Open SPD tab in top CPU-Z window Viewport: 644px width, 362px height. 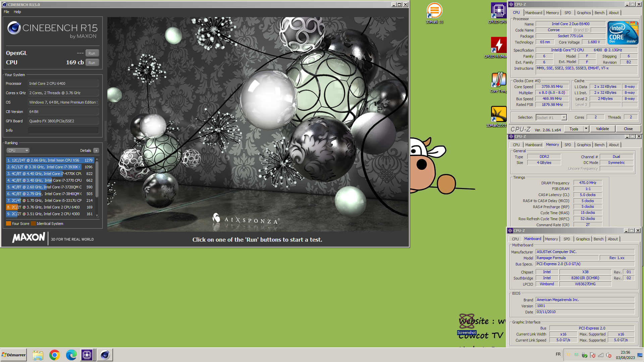(x=568, y=13)
